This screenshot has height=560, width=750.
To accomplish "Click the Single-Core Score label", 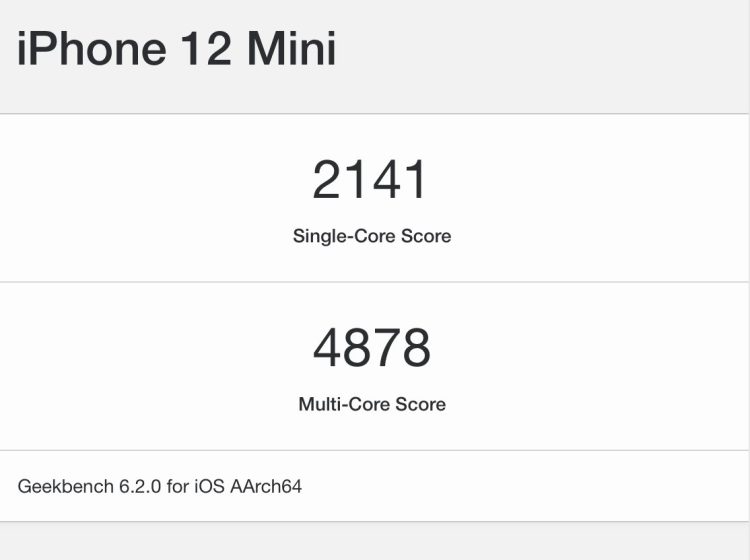I will (x=372, y=236).
